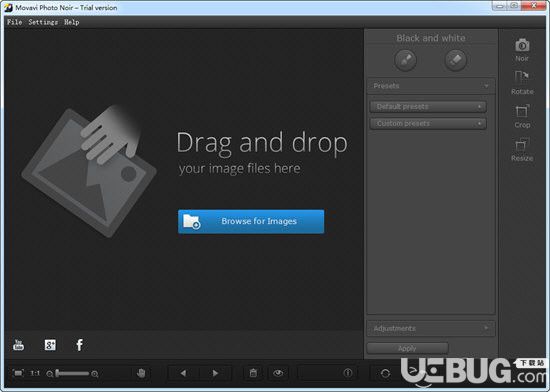Screen dimensions: 550x392
Task: Open the Rotate tool
Action: click(x=522, y=83)
